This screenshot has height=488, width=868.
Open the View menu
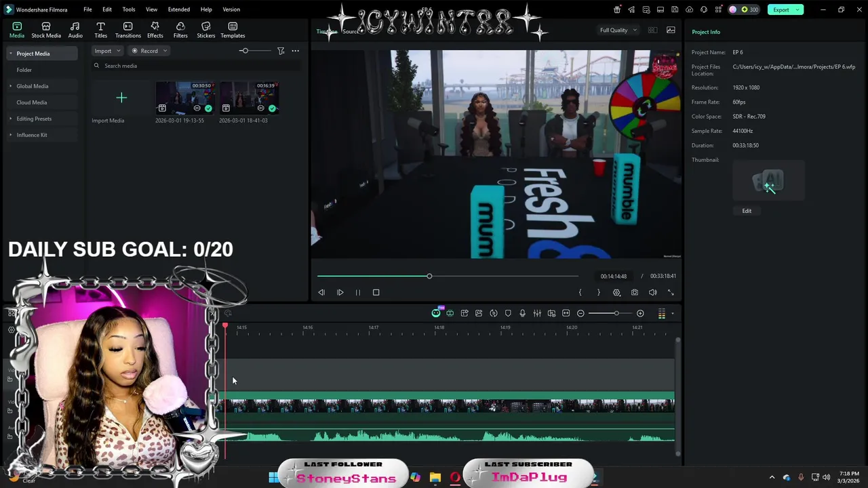point(151,9)
